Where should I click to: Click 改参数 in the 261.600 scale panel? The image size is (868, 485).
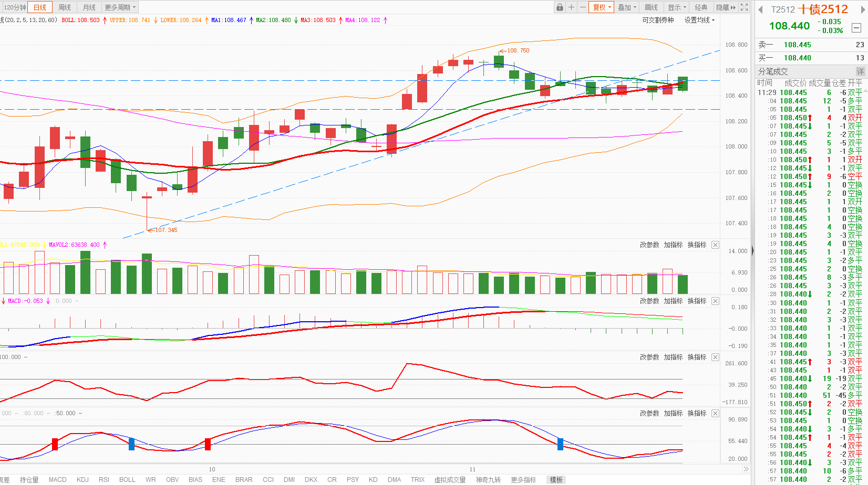pyautogui.click(x=649, y=357)
